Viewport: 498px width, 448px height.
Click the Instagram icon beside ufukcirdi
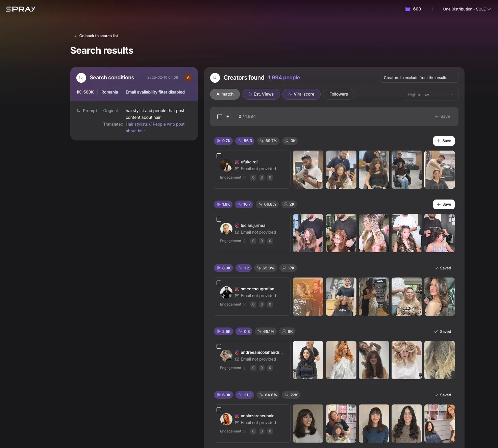pyautogui.click(x=237, y=162)
